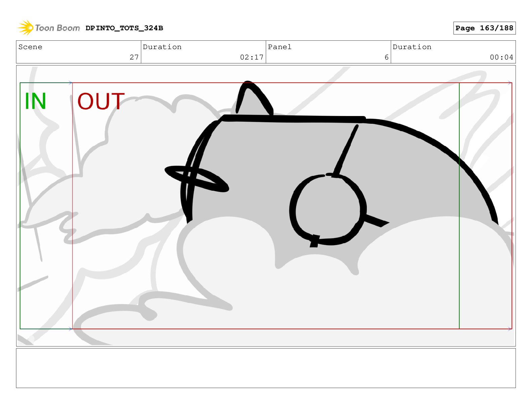Click the green IN camera label
The width and height of the screenshot is (532, 412).
[x=35, y=101]
